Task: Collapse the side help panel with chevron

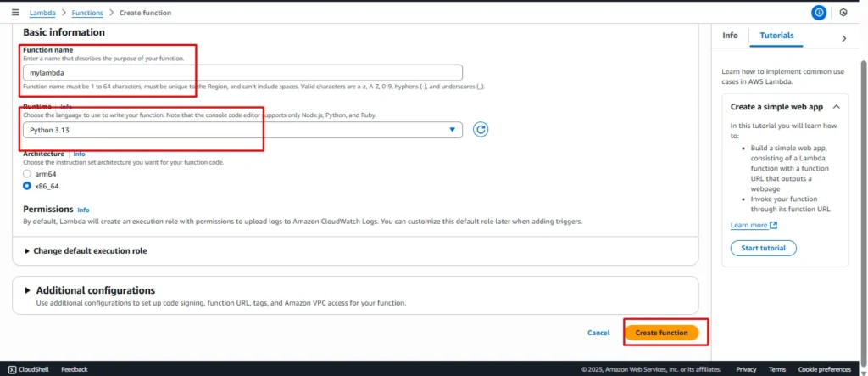Action: pos(843,38)
